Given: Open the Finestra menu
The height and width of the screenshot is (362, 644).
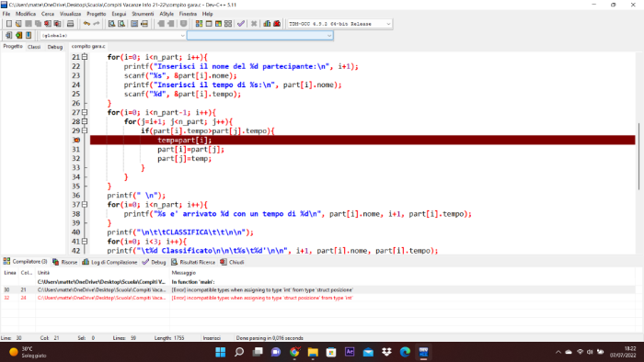Looking at the screenshot, I should click(x=188, y=14).
